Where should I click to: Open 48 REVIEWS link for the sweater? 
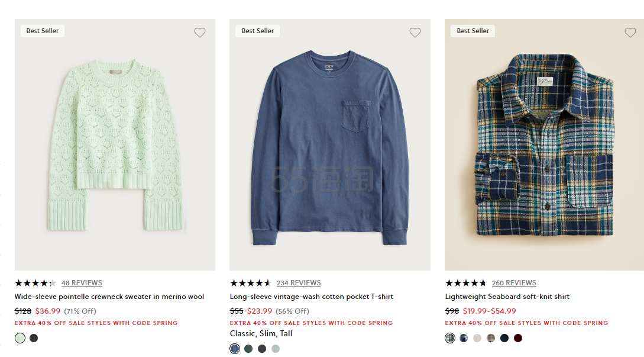point(82,283)
